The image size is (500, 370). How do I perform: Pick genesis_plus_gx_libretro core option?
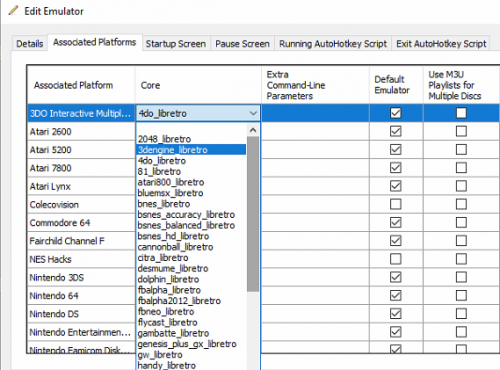coord(191,344)
